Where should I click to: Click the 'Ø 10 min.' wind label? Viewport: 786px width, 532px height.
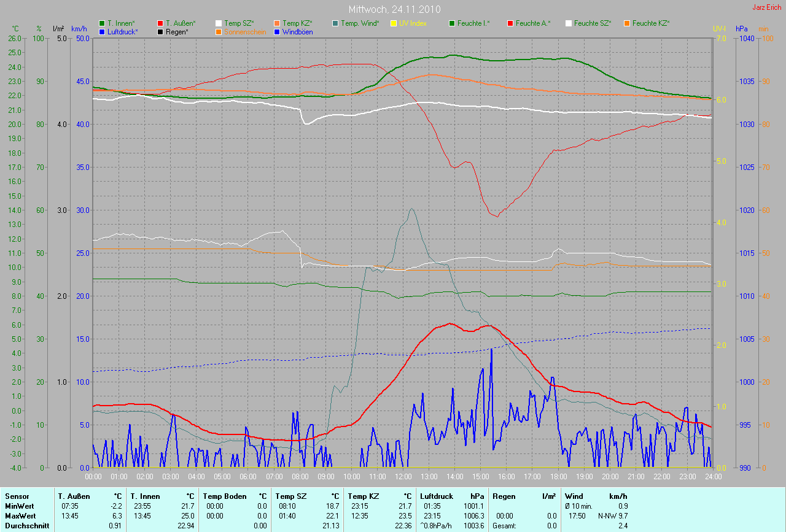pyautogui.click(x=579, y=506)
